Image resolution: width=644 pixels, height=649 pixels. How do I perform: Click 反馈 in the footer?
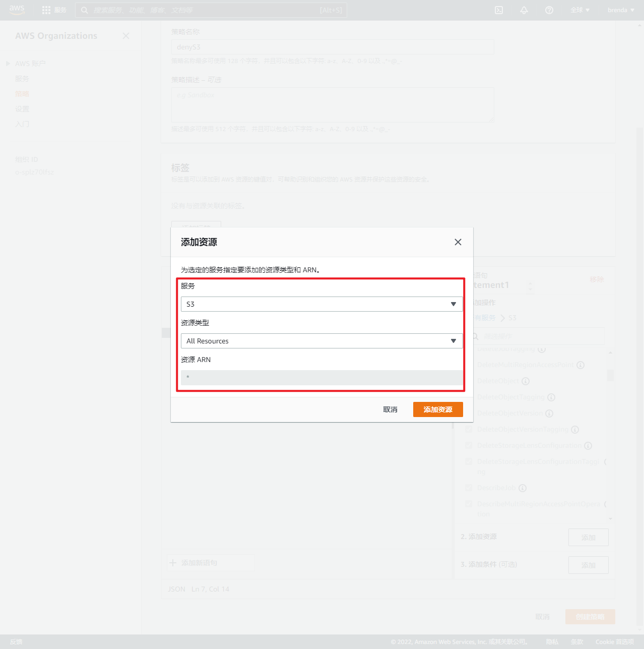pyautogui.click(x=16, y=642)
